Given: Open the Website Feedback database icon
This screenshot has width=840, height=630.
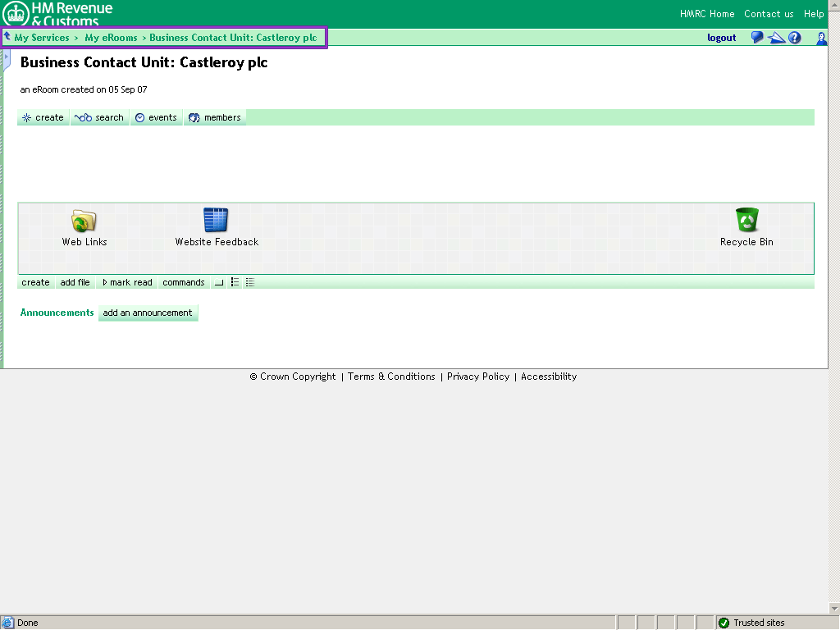Looking at the screenshot, I should click(x=216, y=220).
